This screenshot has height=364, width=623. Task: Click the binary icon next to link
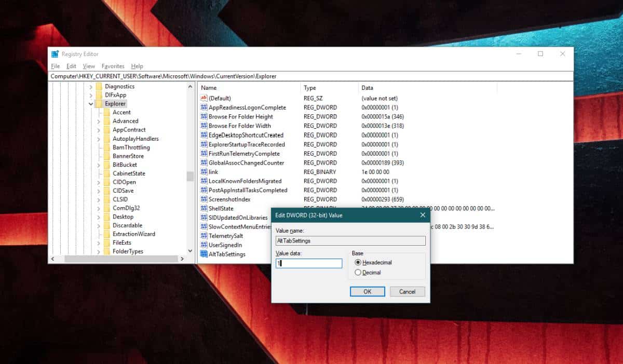[204, 172]
